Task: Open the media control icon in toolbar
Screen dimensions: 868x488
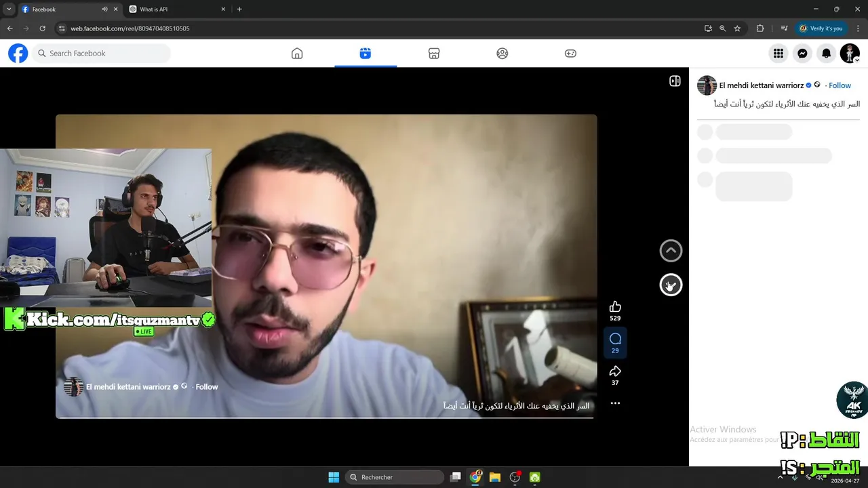Action: pyautogui.click(x=784, y=28)
